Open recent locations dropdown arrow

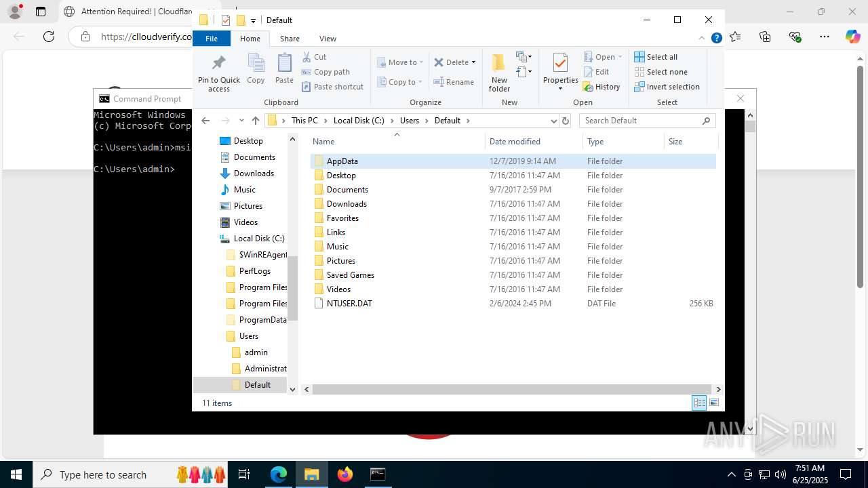(x=241, y=121)
